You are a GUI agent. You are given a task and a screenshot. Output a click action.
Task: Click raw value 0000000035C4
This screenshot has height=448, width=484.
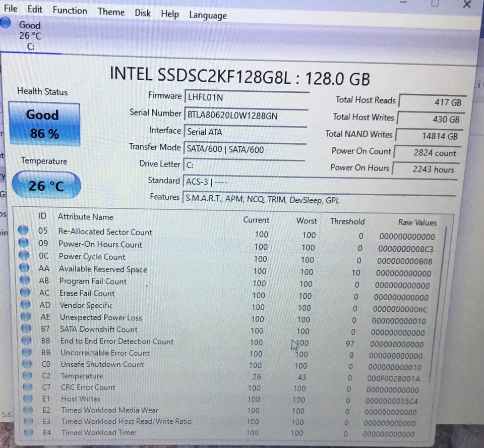pos(391,401)
